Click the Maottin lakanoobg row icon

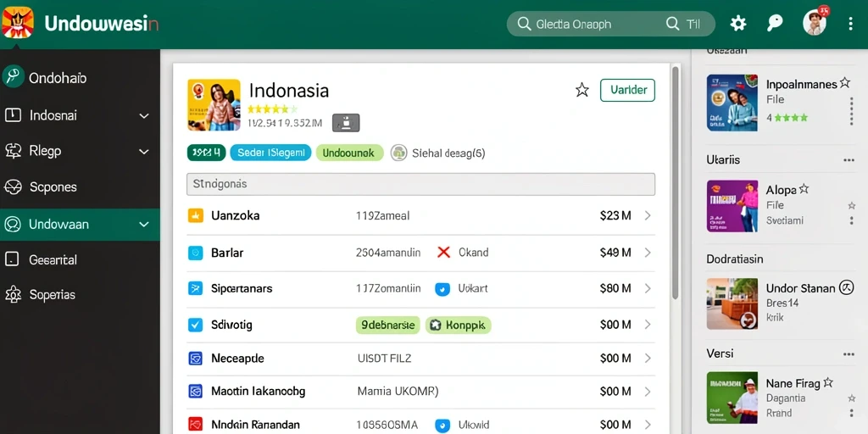click(196, 392)
